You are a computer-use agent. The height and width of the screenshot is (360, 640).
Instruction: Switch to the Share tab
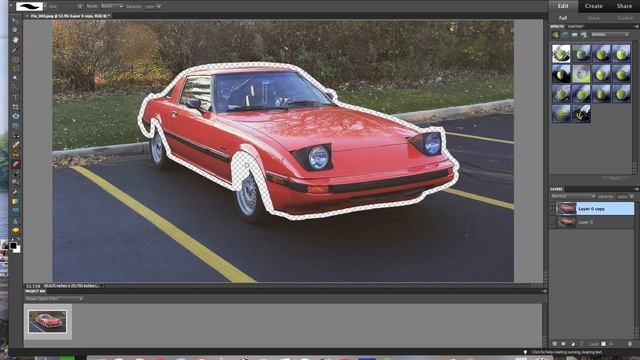coord(624,6)
